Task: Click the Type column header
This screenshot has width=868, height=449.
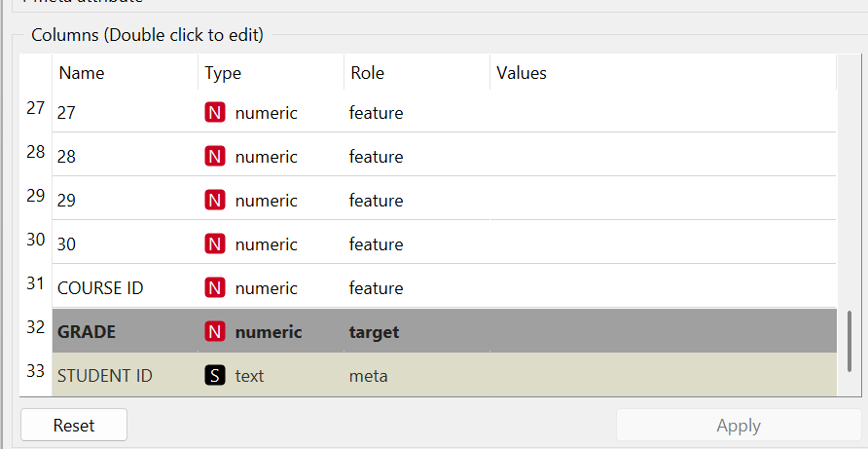Action: click(271, 73)
